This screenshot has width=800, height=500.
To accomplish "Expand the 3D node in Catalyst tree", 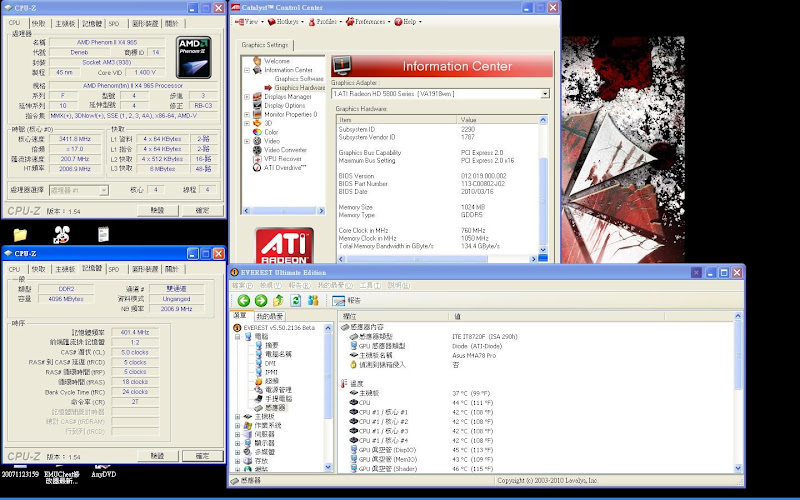I will click(x=248, y=123).
